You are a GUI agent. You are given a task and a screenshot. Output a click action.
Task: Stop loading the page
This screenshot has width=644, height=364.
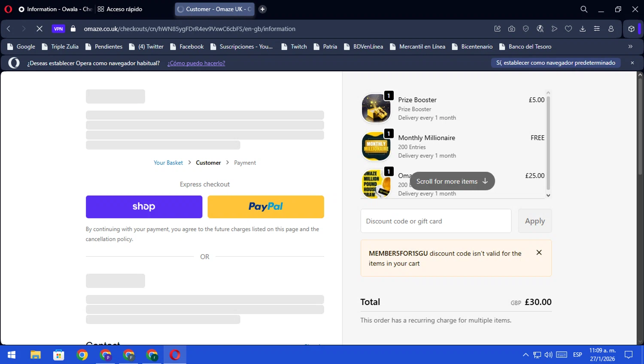click(x=39, y=29)
